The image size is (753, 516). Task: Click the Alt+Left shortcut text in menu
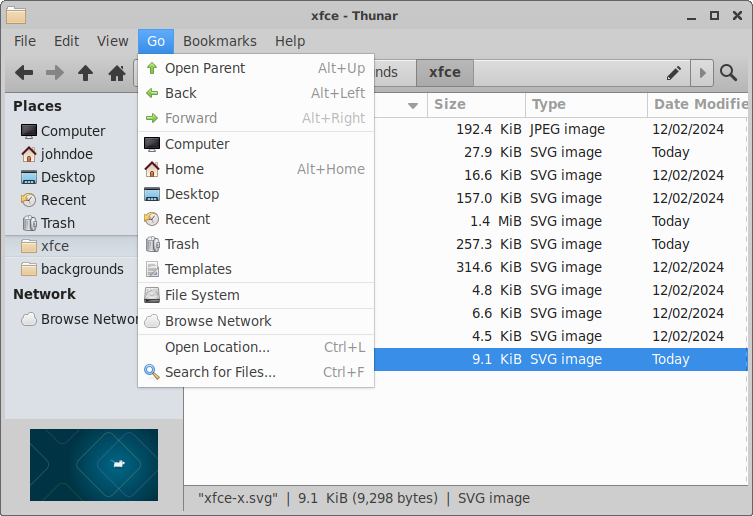[x=338, y=93]
